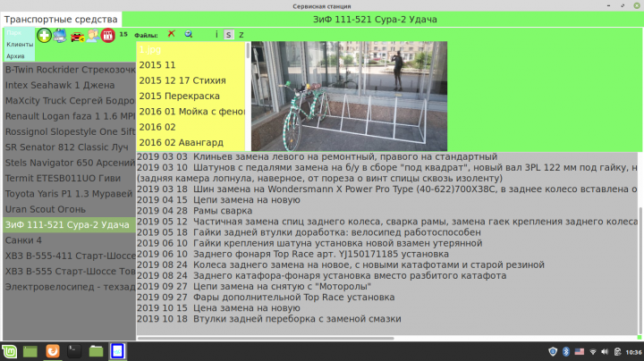This screenshot has width=644, height=361.
Task: Select file 1.jpg in files list
Action: tap(191, 50)
